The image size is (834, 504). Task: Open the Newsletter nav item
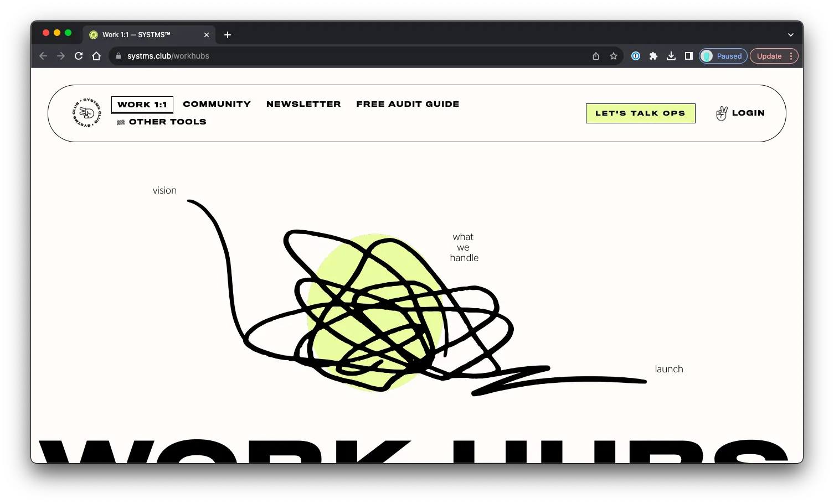tap(303, 104)
